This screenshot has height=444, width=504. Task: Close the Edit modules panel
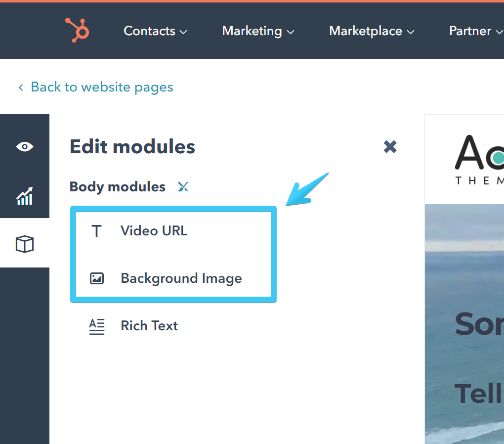pyautogui.click(x=390, y=146)
